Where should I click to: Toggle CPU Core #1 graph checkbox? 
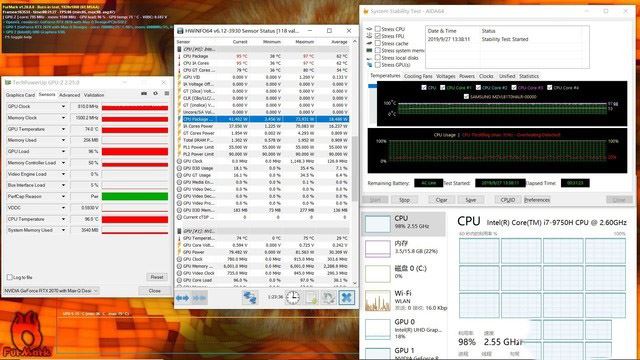442,87
